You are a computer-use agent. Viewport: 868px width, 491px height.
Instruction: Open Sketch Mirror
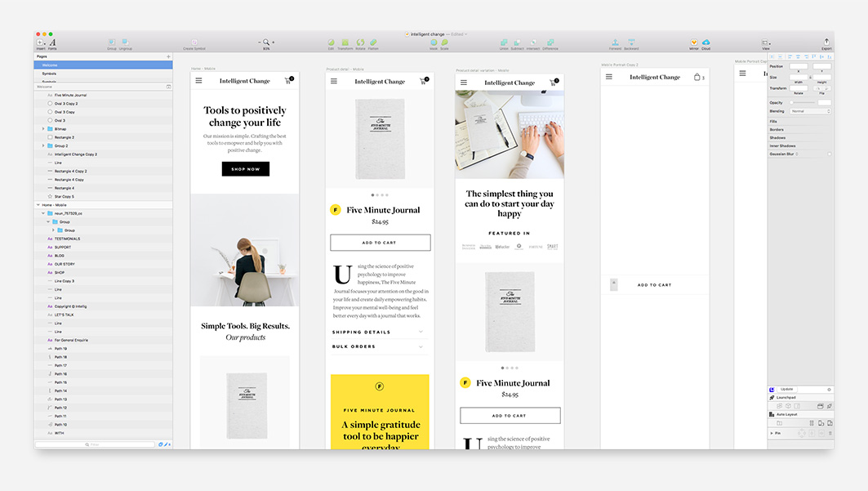(693, 42)
